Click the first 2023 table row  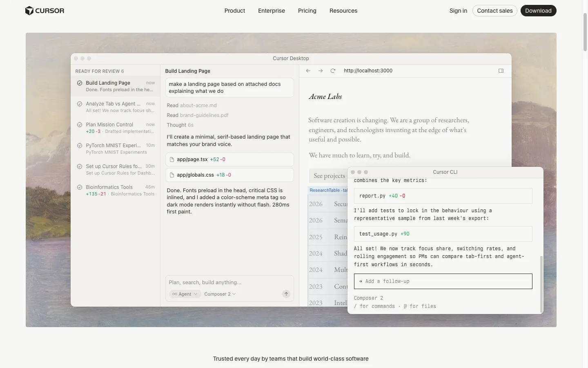coord(327,287)
